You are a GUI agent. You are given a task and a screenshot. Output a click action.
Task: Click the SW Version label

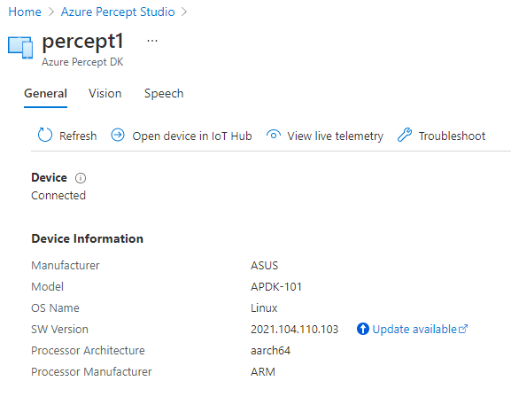59,330
